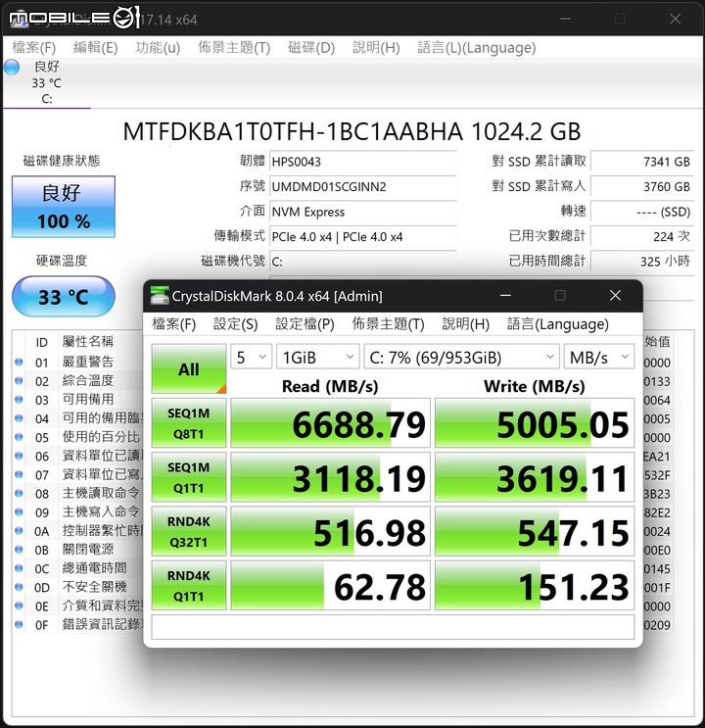The width and height of the screenshot is (705, 728).
Task: Click the empty comment field below results
Action: [x=393, y=627]
